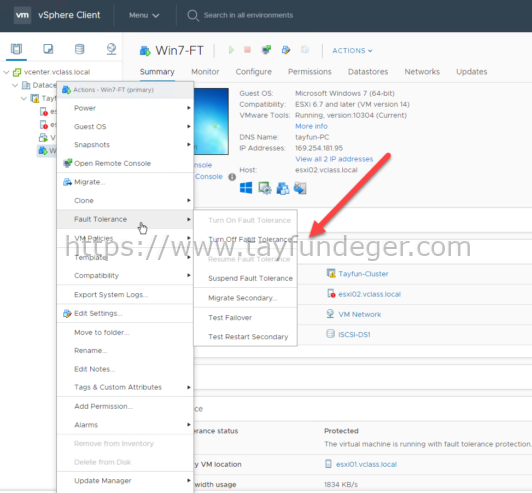
Task: Select Open Remote Console menu entry
Action: click(125, 163)
